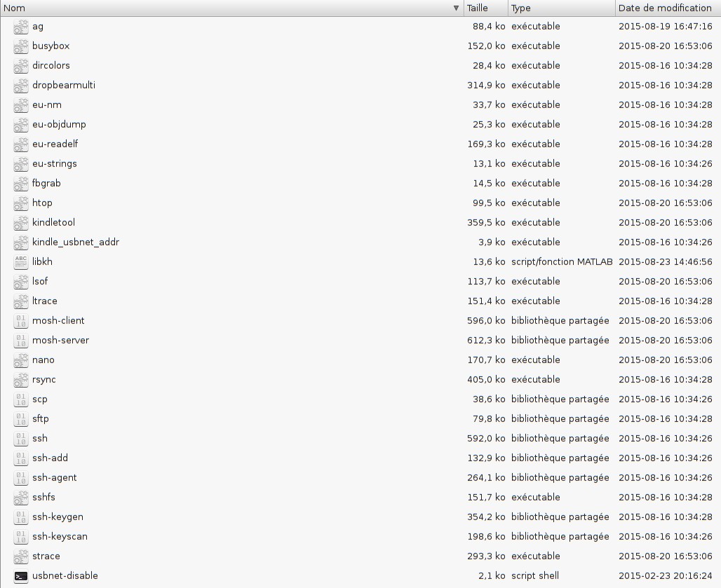Click the executable icon for dropbearmulti
Image resolution: width=721 pixels, height=588 pixels.
coord(21,86)
